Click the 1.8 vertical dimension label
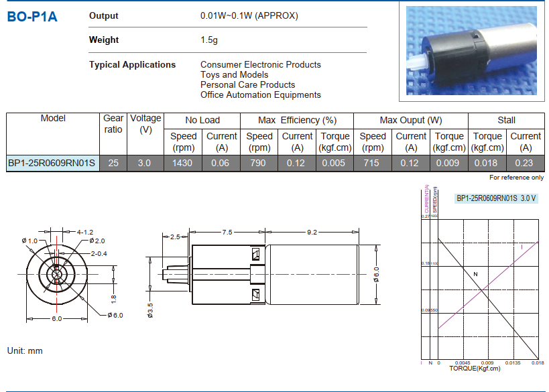549x392 pixels. click(113, 299)
